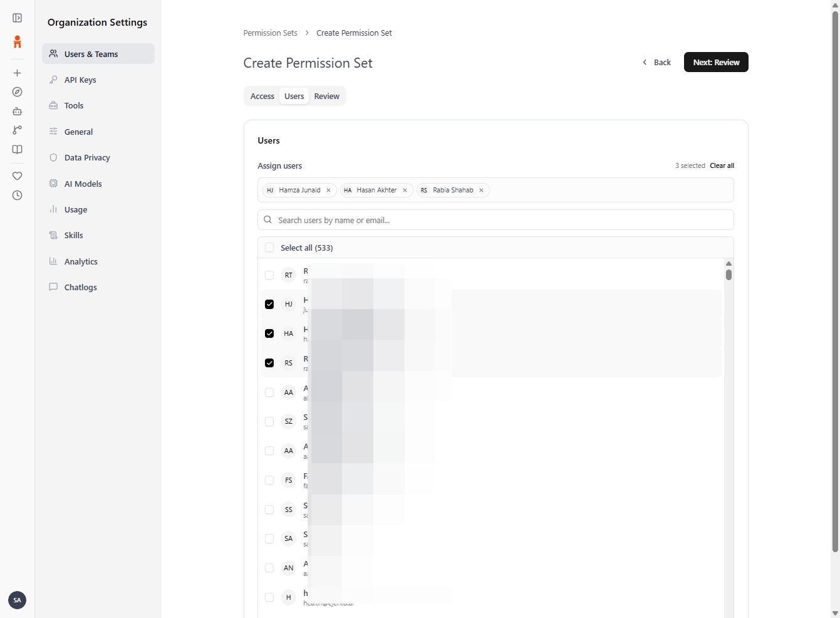Screen dimensions: 840x618
Task: Remove Hasan Akhter chip with x
Action: (x=405, y=191)
